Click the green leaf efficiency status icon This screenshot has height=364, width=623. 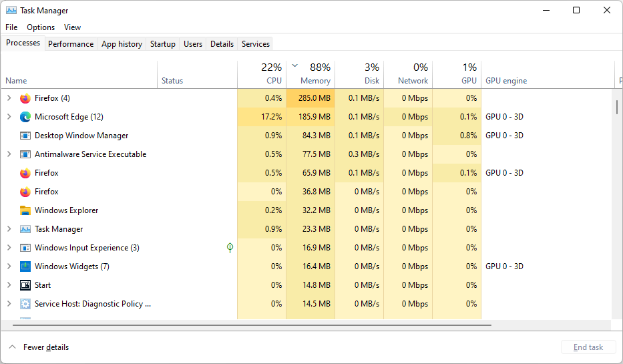tap(230, 248)
